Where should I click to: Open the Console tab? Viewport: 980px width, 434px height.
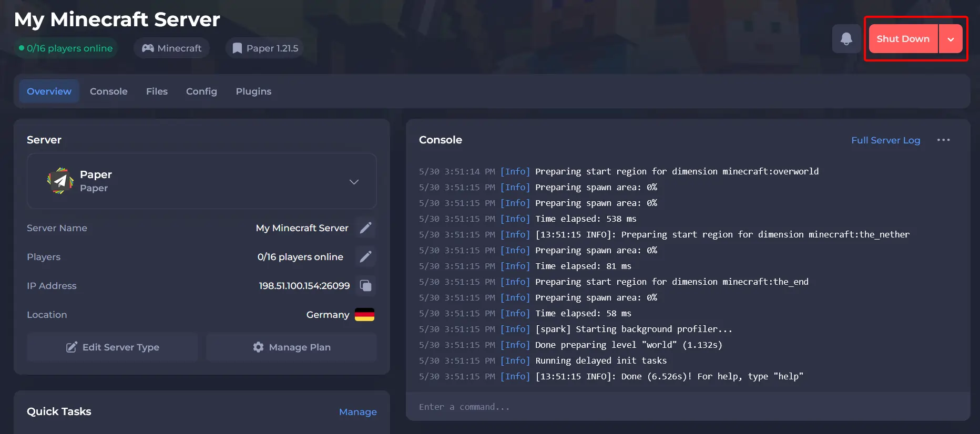click(109, 91)
